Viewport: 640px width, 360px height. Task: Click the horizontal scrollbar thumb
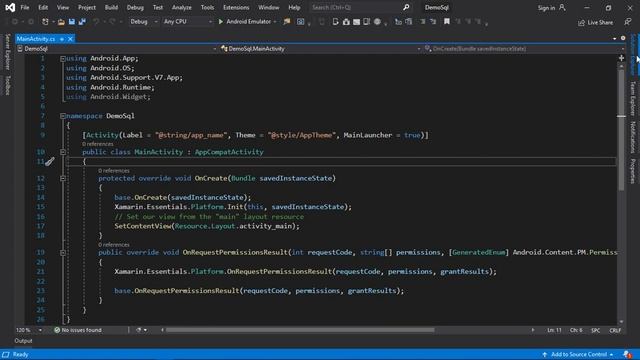(x=300, y=330)
